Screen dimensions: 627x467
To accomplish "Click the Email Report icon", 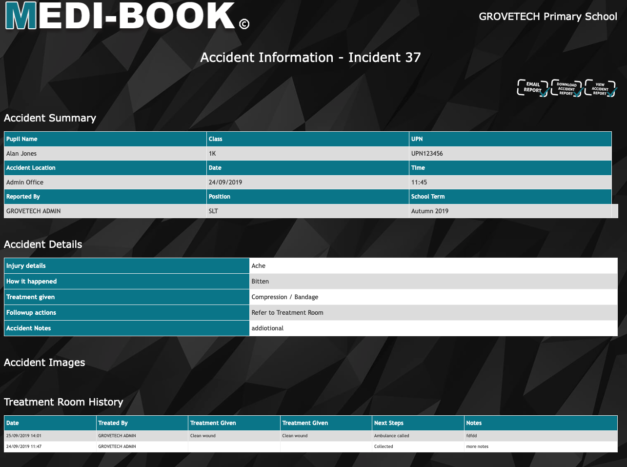I will [x=532, y=88].
